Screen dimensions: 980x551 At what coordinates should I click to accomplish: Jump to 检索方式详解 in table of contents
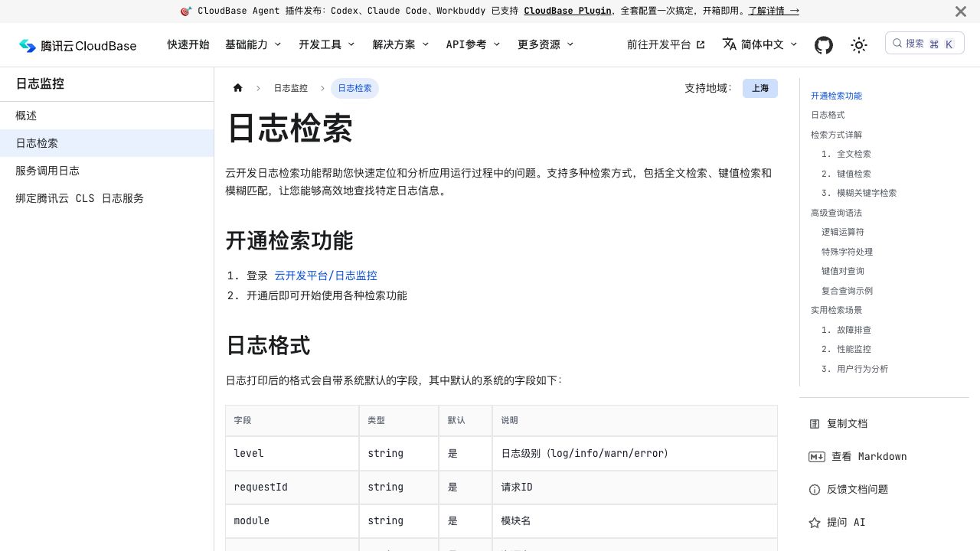pos(836,135)
